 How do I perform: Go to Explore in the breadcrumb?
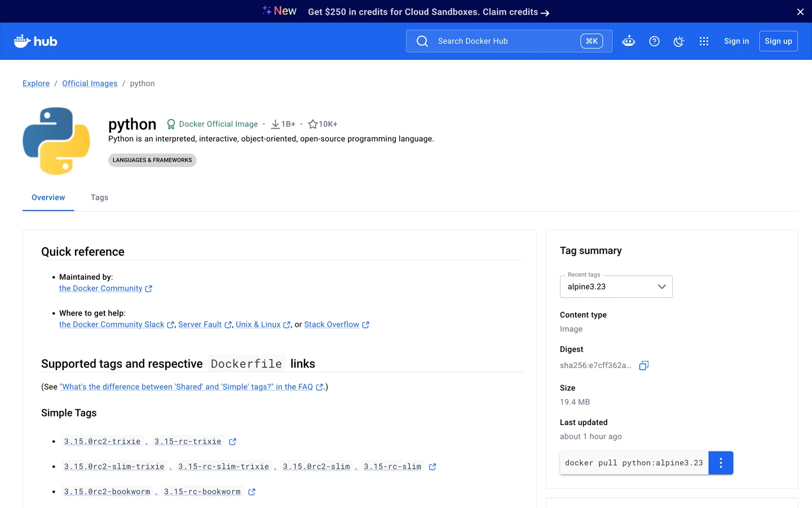click(36, 84)
